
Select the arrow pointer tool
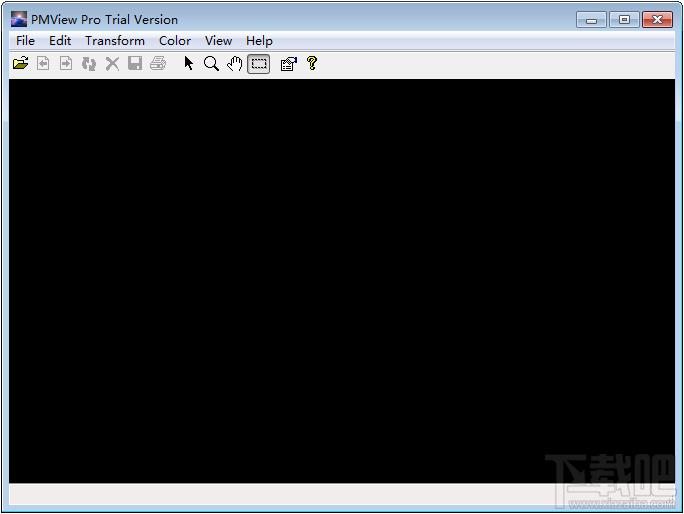pyautogui.click(x=188, y=64)
